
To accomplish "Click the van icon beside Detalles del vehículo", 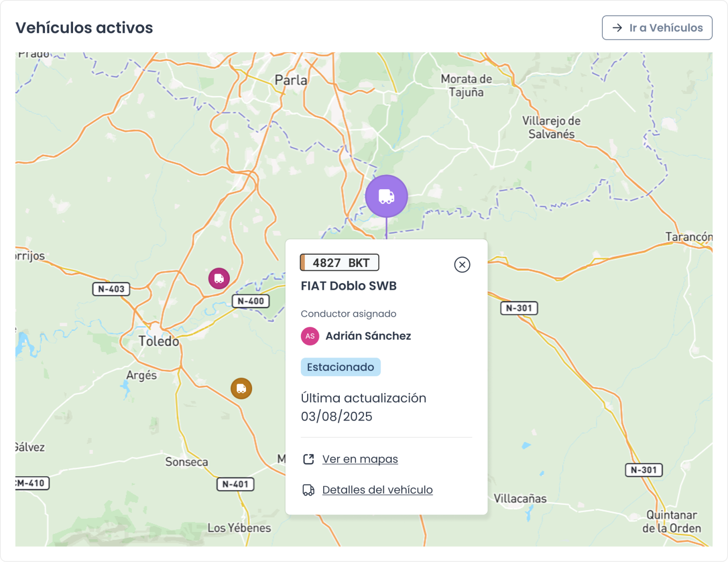I will tap(309, 490).
